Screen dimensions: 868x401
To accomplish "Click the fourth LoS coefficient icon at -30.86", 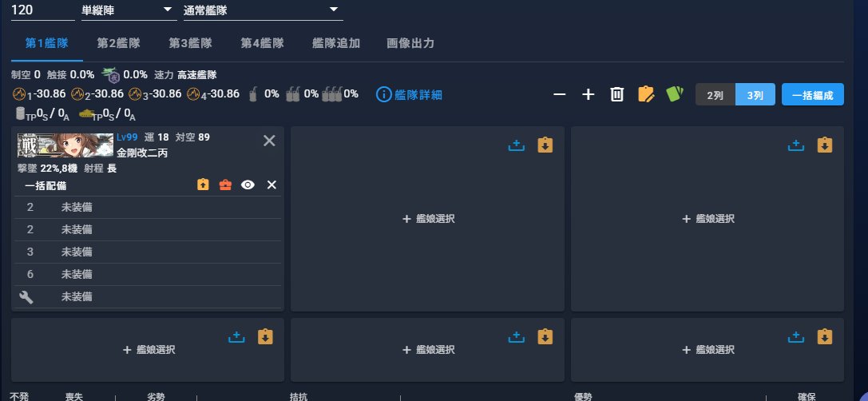I will pos(193,94).
